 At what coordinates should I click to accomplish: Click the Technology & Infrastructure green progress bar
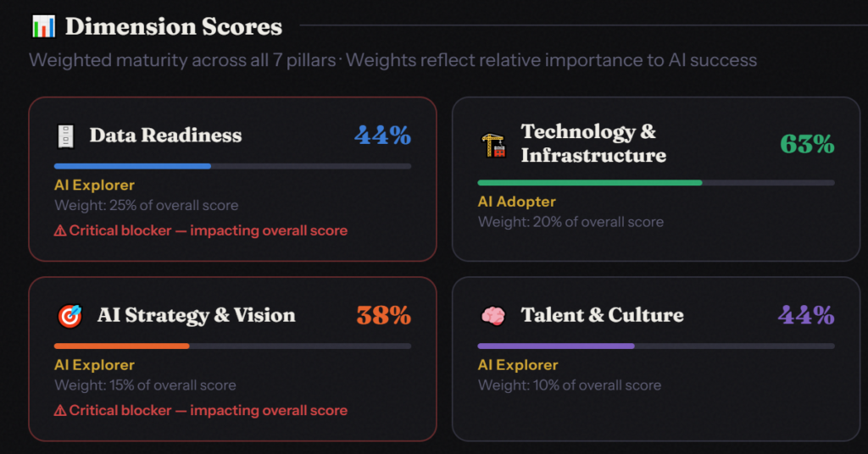[589, 182]
